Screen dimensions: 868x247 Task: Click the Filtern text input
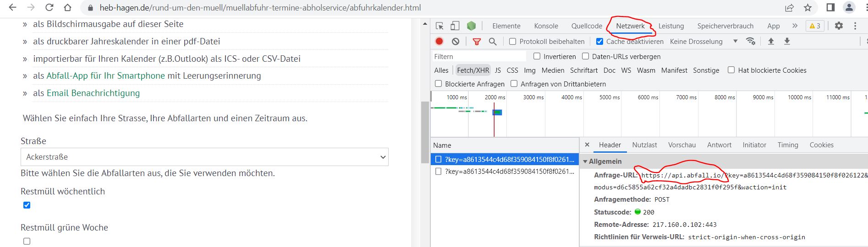pyautogui.click(x=479, y=56)
